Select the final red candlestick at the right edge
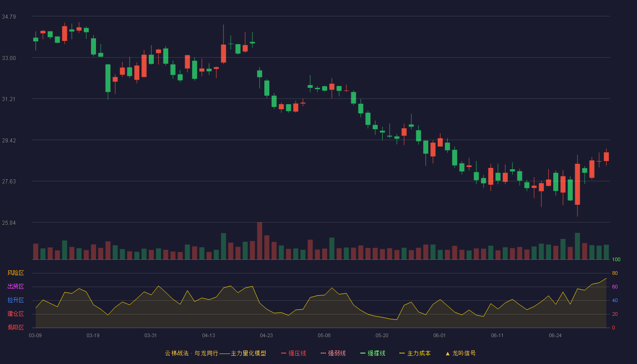The image size is (637, 364). coord(606,157)
